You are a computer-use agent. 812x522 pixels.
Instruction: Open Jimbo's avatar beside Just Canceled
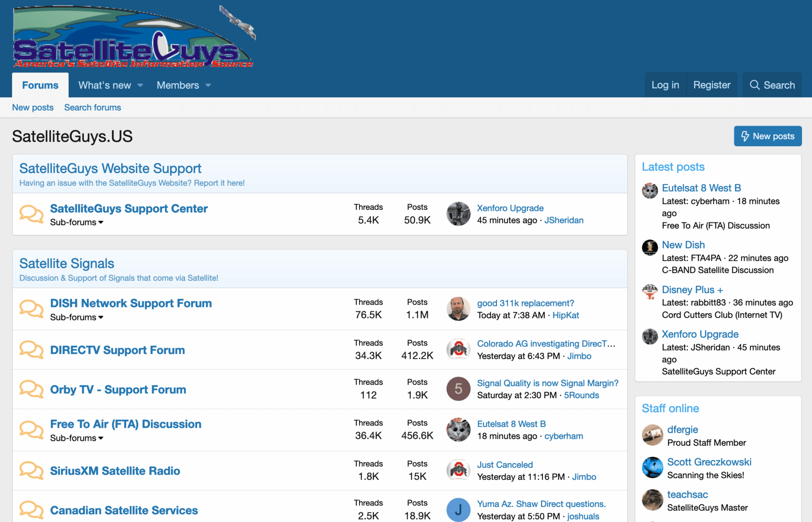click(x=458, y=470)
